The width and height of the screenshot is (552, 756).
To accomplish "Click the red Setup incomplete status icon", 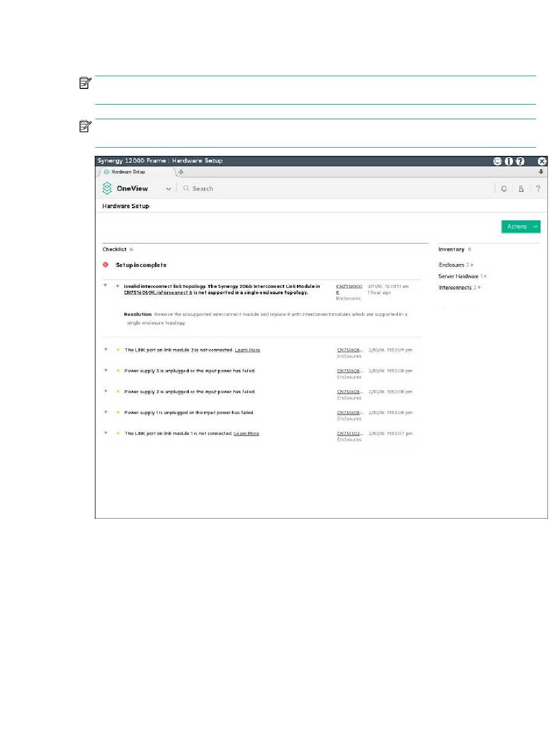I will point(106,265).
